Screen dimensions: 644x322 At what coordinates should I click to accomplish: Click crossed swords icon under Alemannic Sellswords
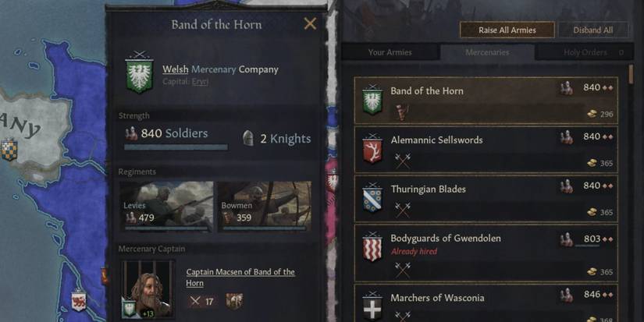402,160
